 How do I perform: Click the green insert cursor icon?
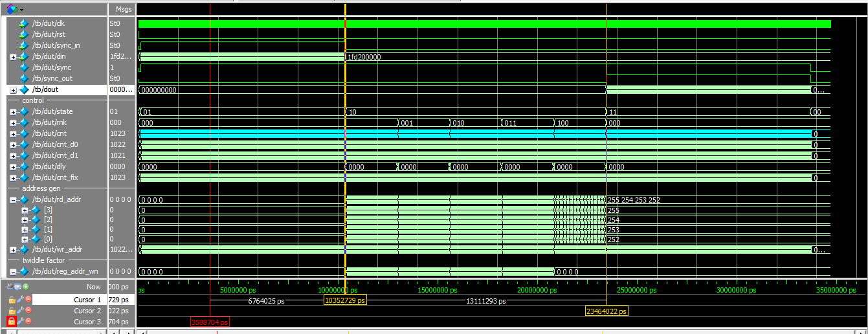coord(26,287)
